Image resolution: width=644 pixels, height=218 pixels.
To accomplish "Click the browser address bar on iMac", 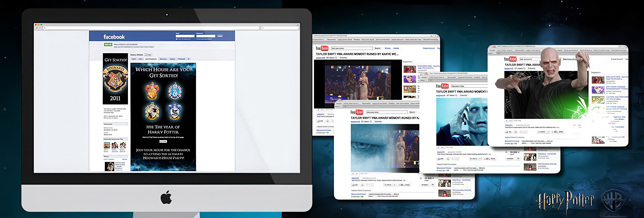I will coord(150,28).
